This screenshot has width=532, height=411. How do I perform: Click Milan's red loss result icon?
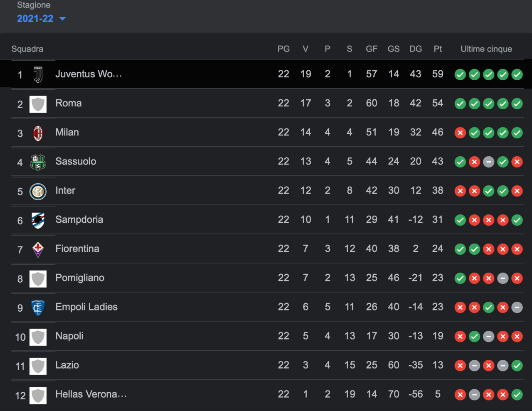[460, 133]
